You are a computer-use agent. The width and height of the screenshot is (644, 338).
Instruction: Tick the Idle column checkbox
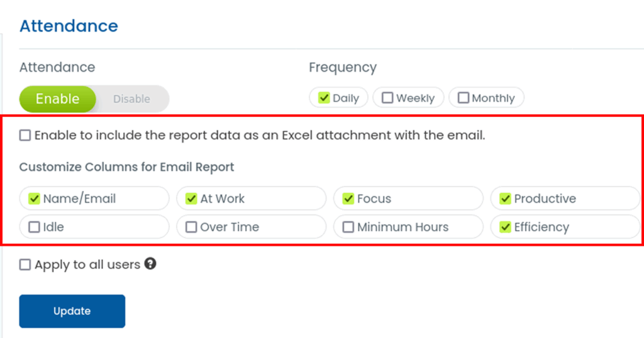(x=35, y=227)
